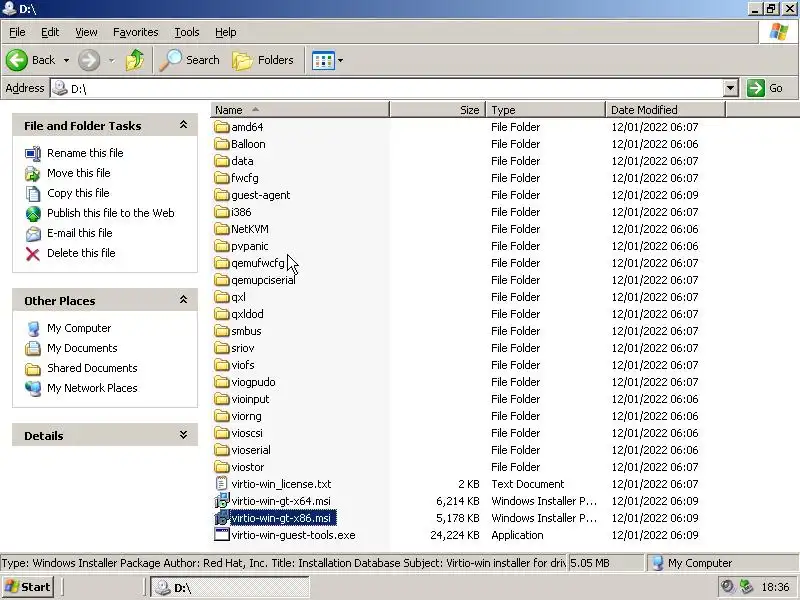The height and width of the screenshot is (600, 800).
Task: Collapse the Other Places panel
Action: [183, 300]
